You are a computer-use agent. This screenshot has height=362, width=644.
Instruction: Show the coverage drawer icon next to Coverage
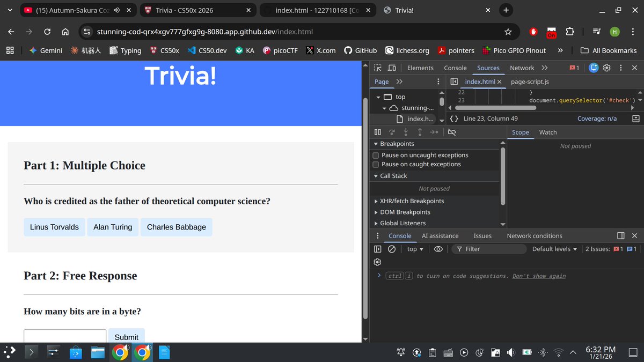[x=636, y=119]
